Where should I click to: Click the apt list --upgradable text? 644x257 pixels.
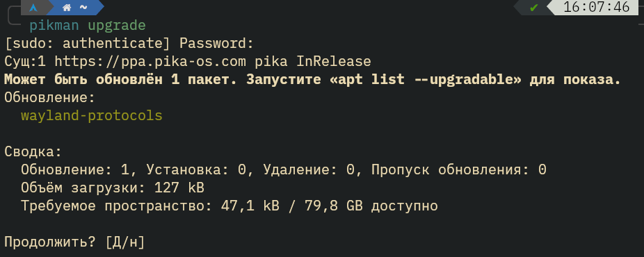(x=425, y=79)
